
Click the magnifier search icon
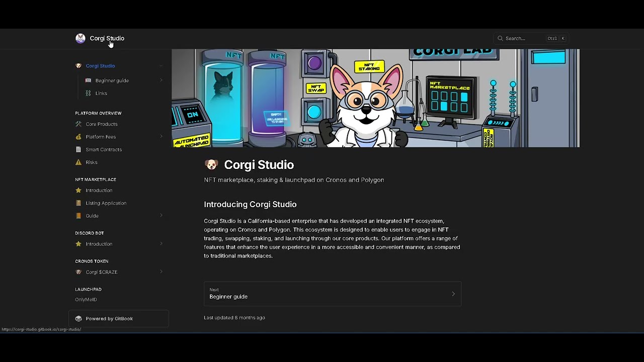pos(500,38)
